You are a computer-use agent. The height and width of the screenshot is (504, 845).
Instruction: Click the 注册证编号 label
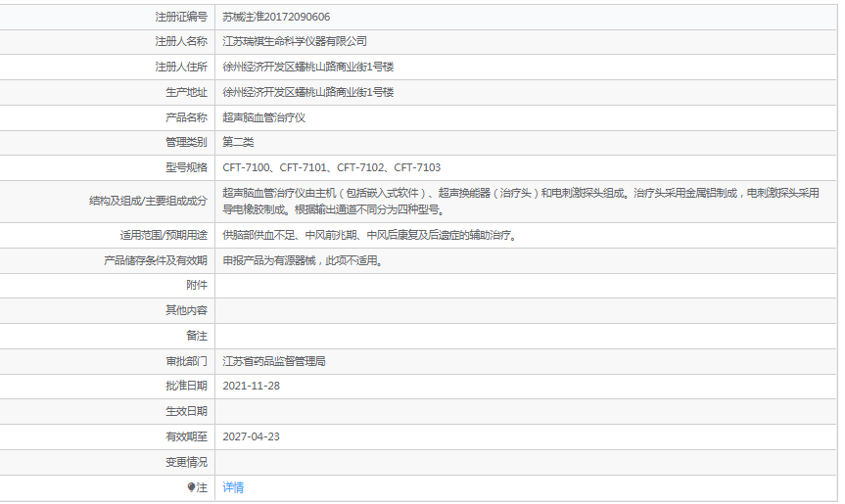coord(181,17)
